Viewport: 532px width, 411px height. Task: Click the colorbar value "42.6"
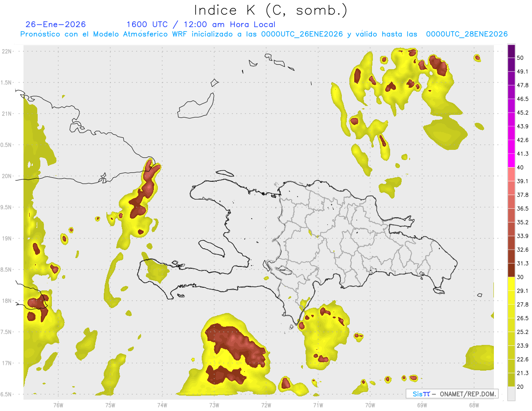point(523,140)
